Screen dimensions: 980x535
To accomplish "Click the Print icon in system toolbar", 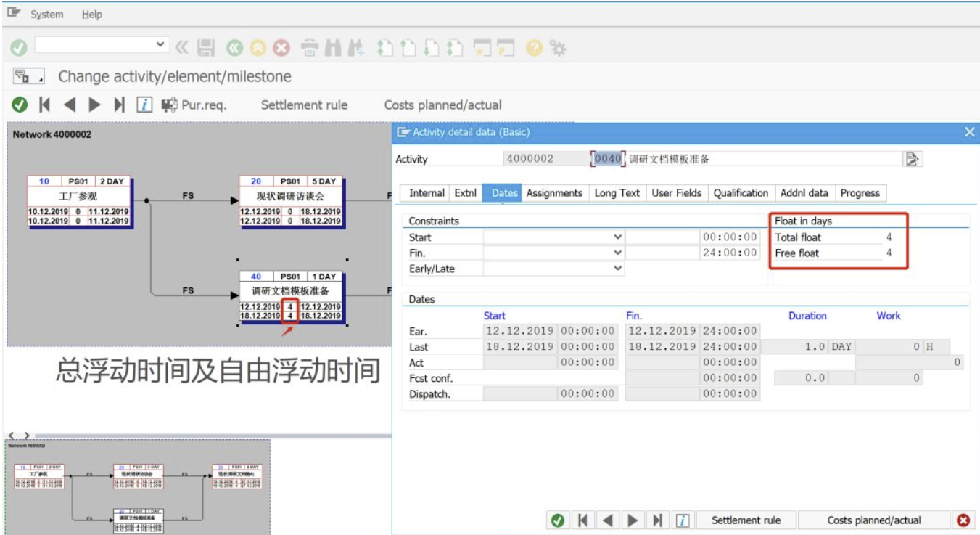I will tap(310, 49).
